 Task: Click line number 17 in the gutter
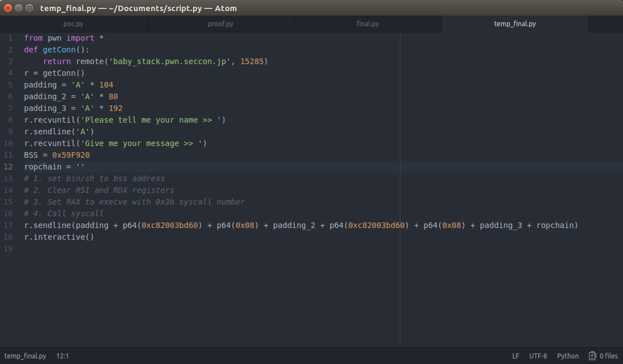(x=8, y=225)
